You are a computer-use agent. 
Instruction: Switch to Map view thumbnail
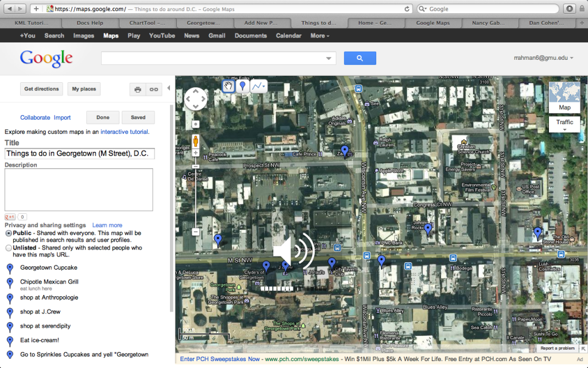pyautogui.click(x=564, y=97)
